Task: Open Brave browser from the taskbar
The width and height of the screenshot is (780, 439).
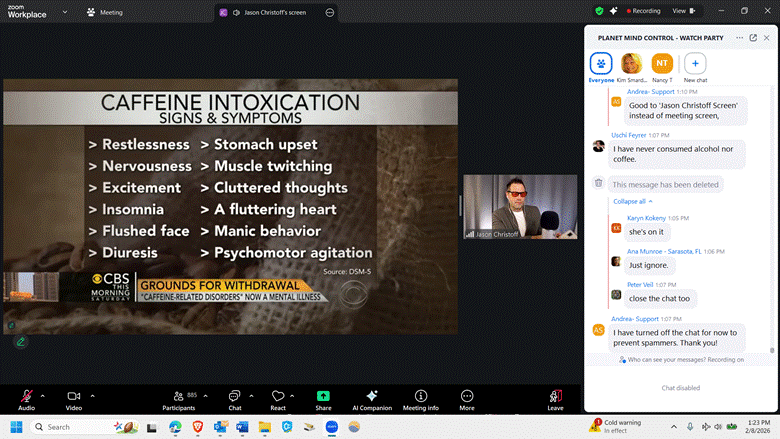Action: click(198, 427)
